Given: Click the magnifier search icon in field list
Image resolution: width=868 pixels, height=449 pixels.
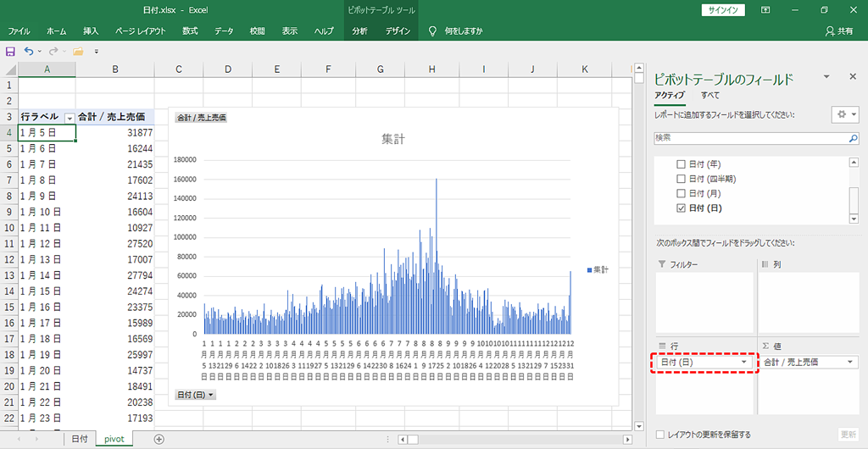Looking at the screenshot, I should pos(854,138).
